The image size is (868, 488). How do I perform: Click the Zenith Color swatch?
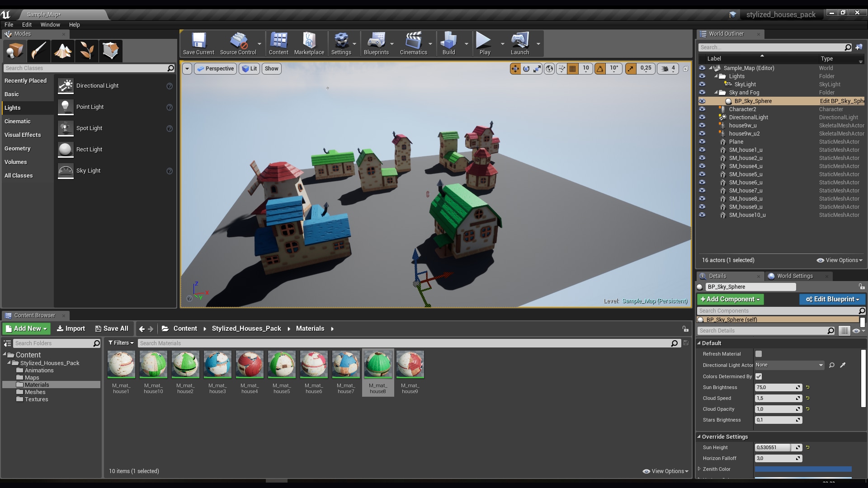(x=802, y=469)
